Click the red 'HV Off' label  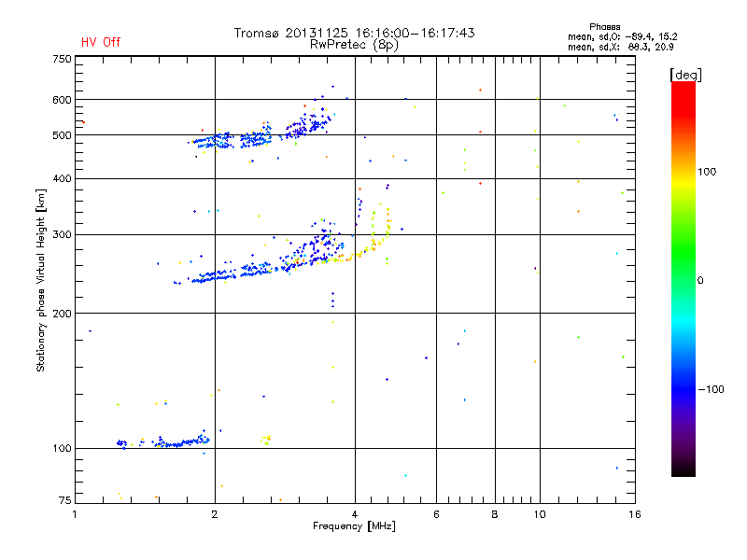click(101, 42)
